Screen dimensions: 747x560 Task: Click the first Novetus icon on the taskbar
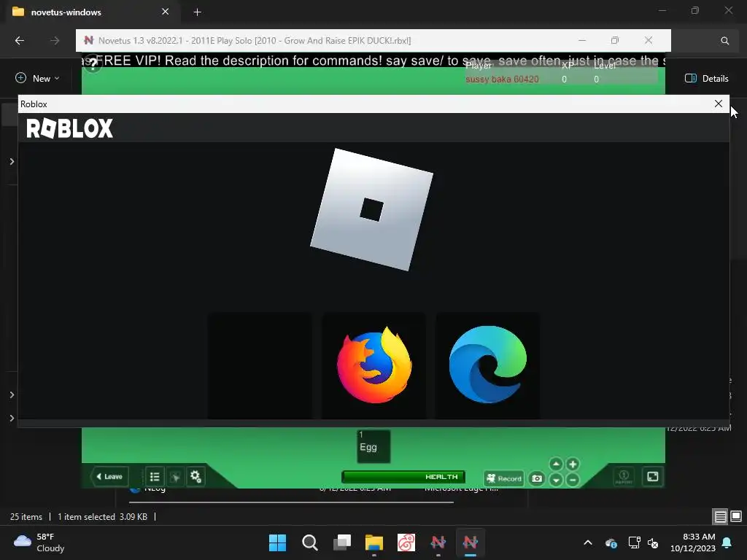[x=438, y=542]
